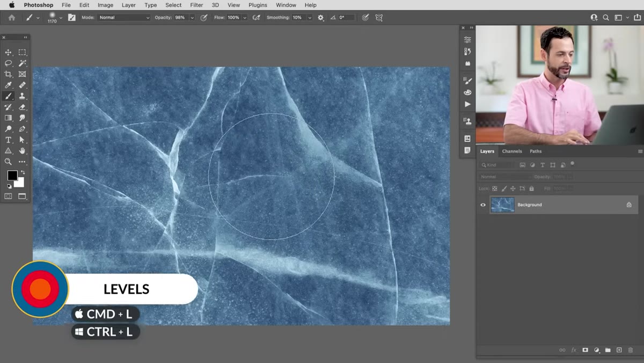Set the background color swatch

click(20, 183)
